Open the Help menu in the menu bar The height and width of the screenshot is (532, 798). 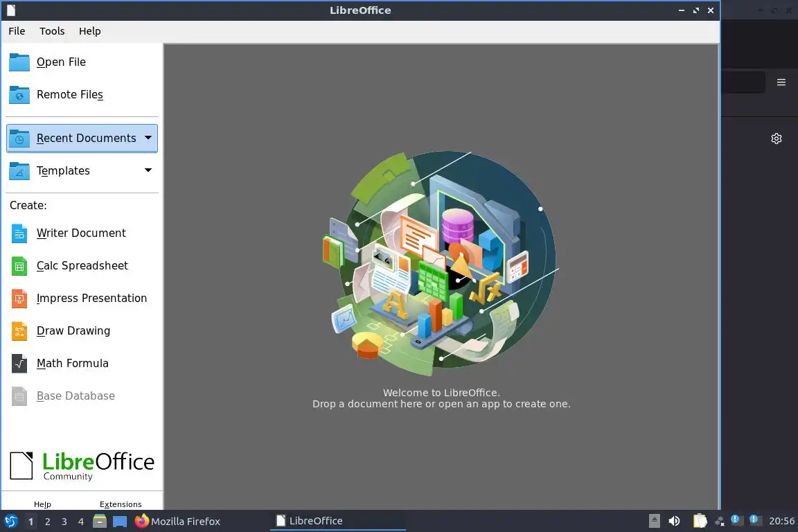(89, 31)
